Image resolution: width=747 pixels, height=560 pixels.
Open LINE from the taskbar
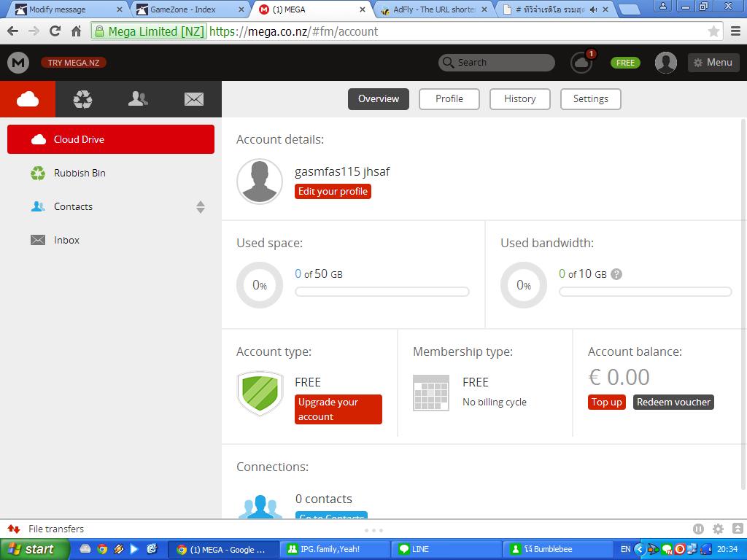click(446, 549)
